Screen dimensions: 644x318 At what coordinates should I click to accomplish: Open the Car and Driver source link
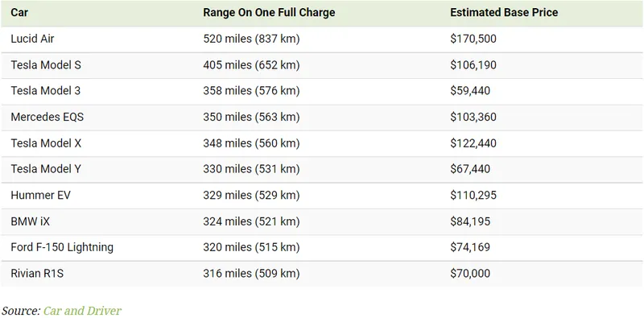pyautogui.click(x=82, y=311)
